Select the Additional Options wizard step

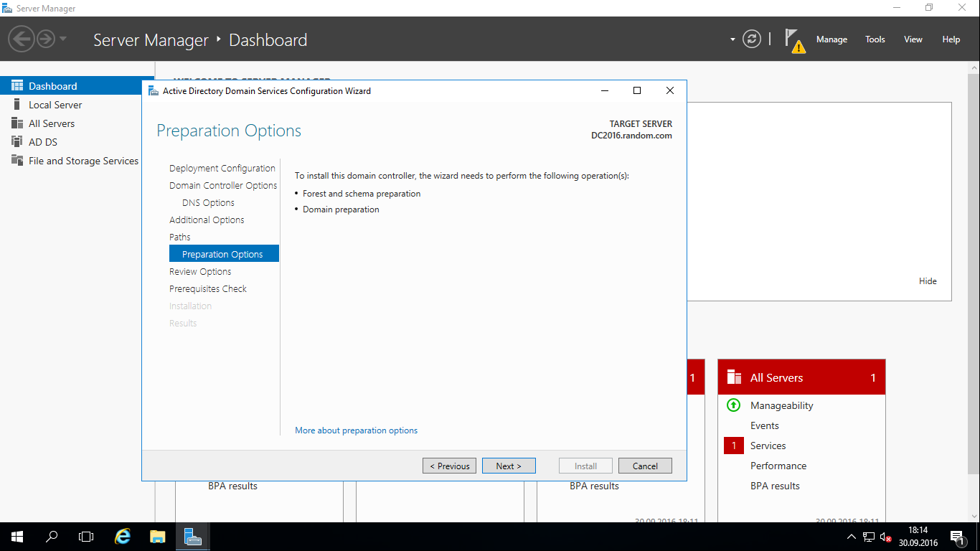coord(207,220)
